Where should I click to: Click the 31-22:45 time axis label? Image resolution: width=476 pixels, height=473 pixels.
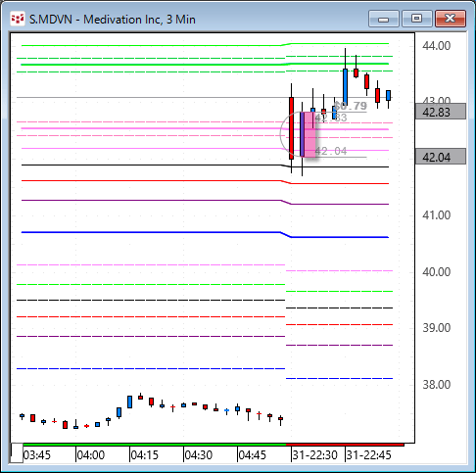[368, 455]
